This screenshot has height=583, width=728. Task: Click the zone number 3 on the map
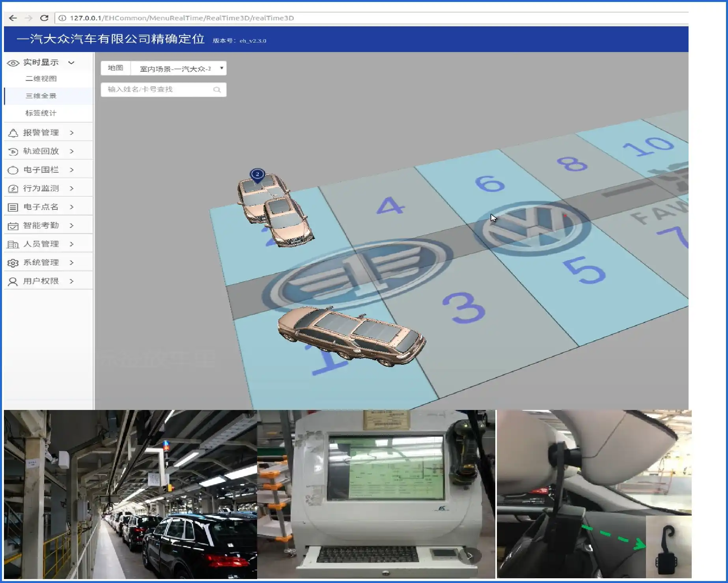click(x=464, y=308)
